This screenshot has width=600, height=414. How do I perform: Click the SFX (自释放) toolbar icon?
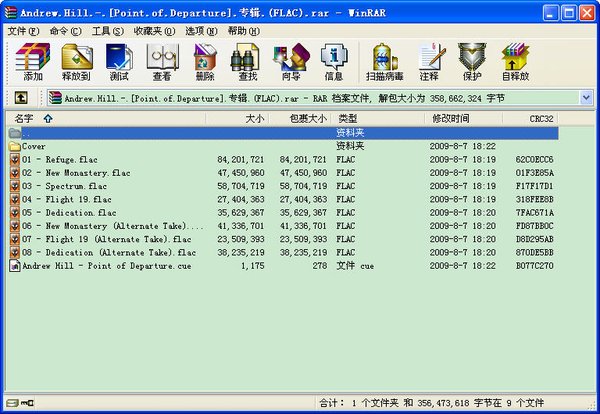tap(515, 62)
